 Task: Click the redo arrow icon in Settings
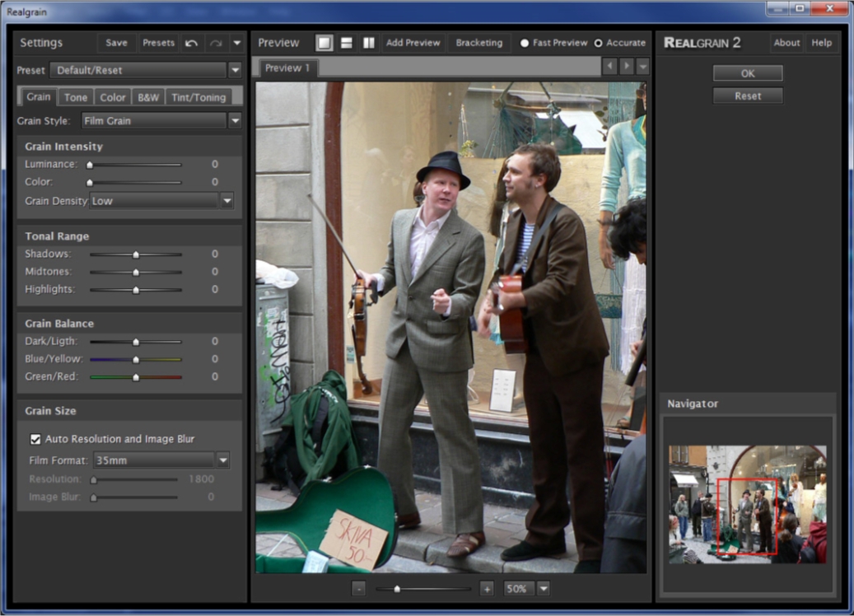coord(217,43)
